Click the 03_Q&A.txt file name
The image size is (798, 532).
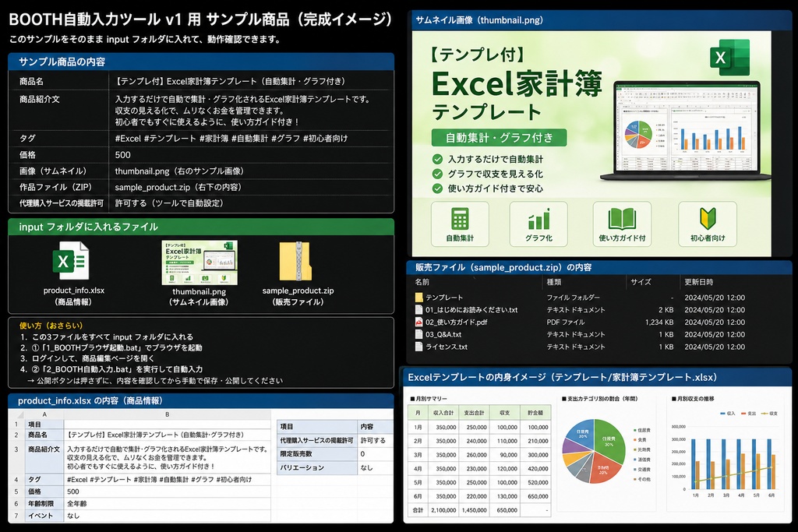[443, 335]
